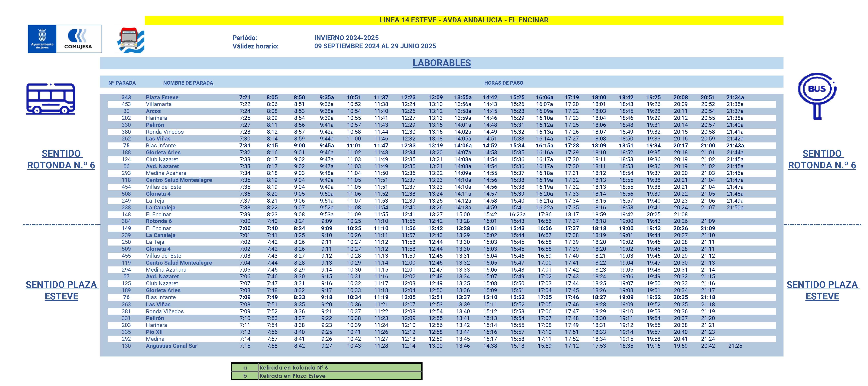Viewport: 868px width, 386px height.
Task: Click the NOMBRE DE PARADA column header
Action: tap(188, 83)
